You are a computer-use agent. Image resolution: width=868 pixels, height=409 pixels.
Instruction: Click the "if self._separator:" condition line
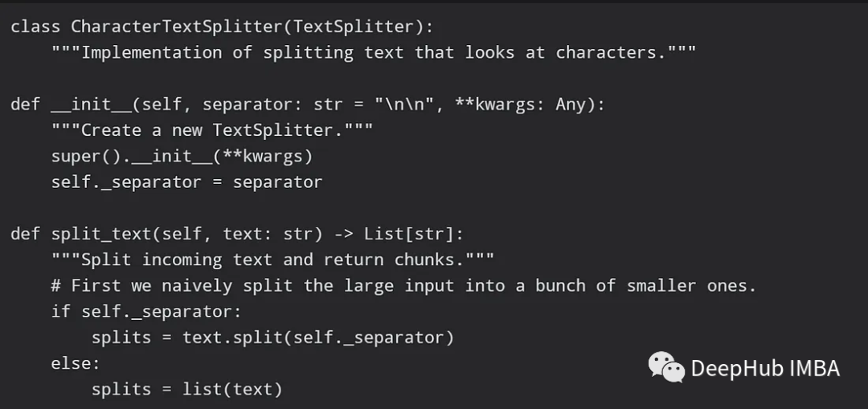(x=146, y=311)
